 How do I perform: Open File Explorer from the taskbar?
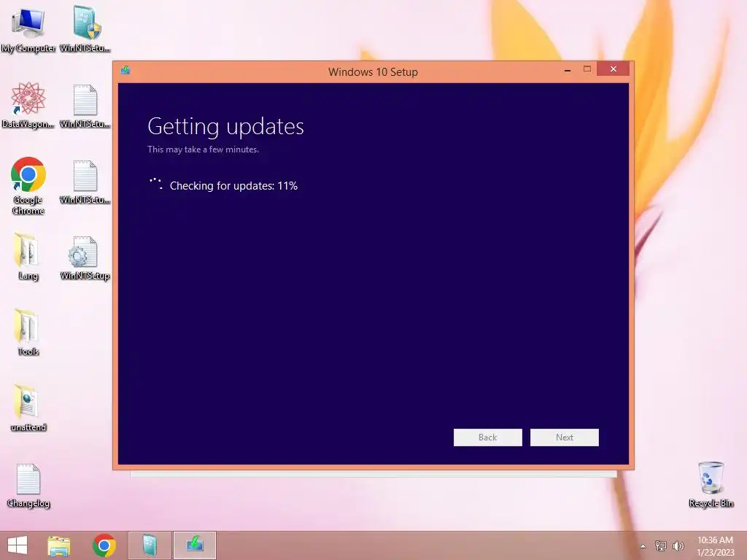59,545
